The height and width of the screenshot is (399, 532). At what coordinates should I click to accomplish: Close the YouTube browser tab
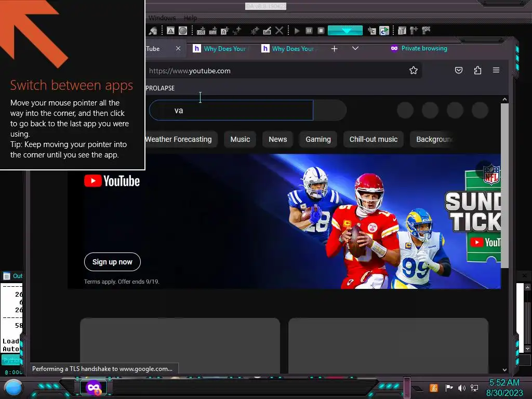178,48
